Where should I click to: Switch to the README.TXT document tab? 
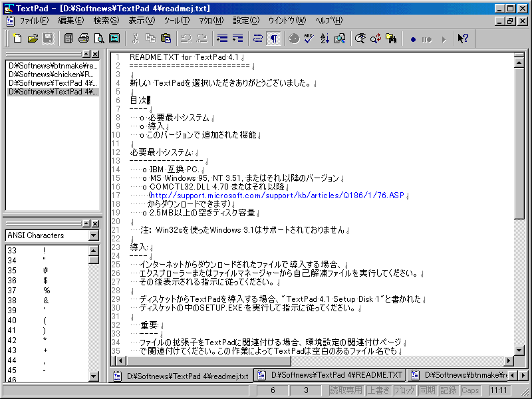coord(330,375)
